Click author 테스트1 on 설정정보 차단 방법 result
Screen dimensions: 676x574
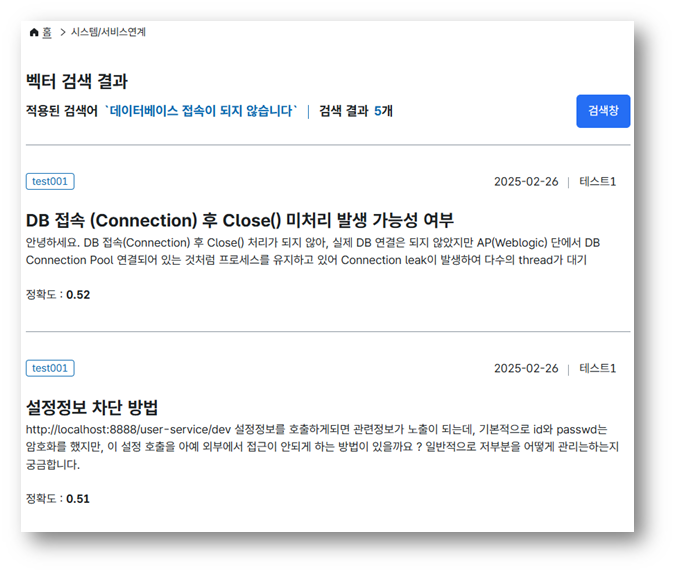598,368
